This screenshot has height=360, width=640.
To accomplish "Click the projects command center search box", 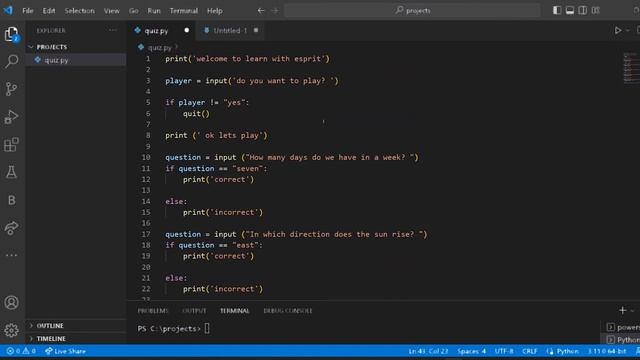I will [x=412, y=11].
